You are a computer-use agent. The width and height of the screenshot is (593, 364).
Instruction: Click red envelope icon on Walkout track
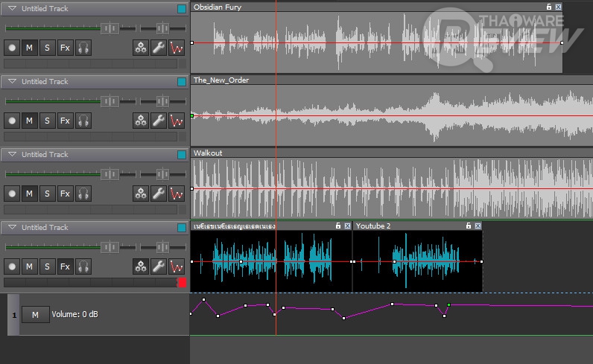177,194
